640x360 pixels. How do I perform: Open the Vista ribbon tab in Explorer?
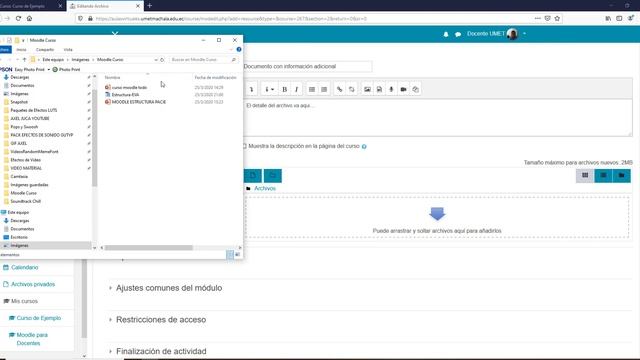click(68, 50)
